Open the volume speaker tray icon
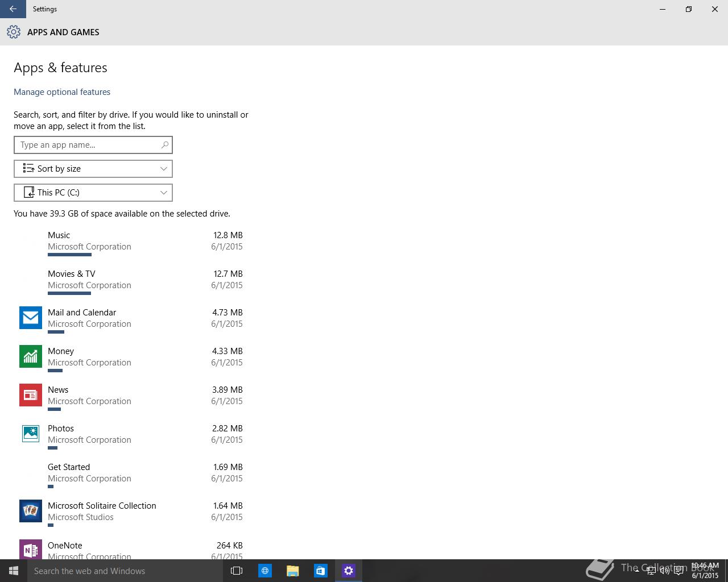The image size is (728, 582). pyautogui.click(x=664, y=571)
